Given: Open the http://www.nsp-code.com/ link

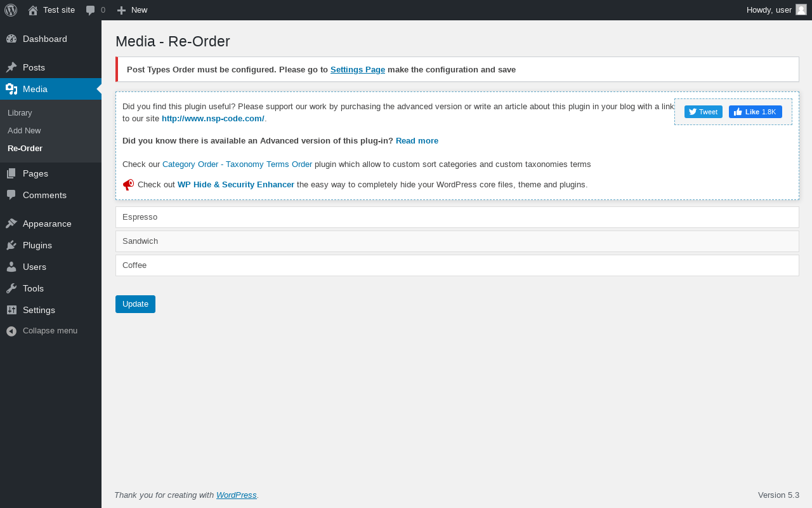Looking at the screenshot, I should coord(213,118).
